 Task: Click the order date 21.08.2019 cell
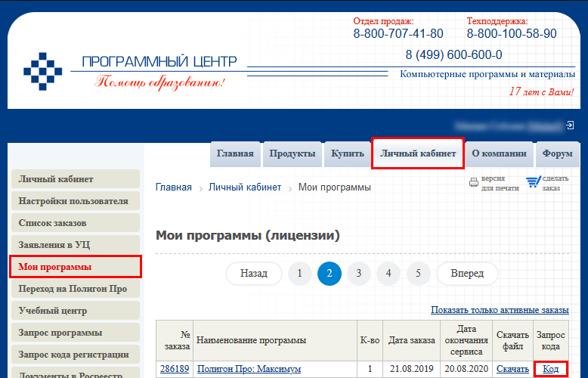(412, 369)
